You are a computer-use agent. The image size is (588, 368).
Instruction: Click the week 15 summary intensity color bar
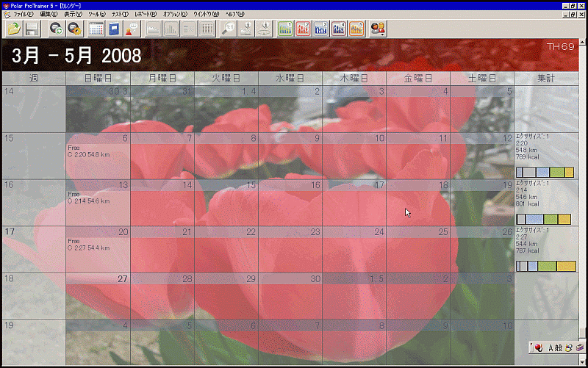pos(545,172)
